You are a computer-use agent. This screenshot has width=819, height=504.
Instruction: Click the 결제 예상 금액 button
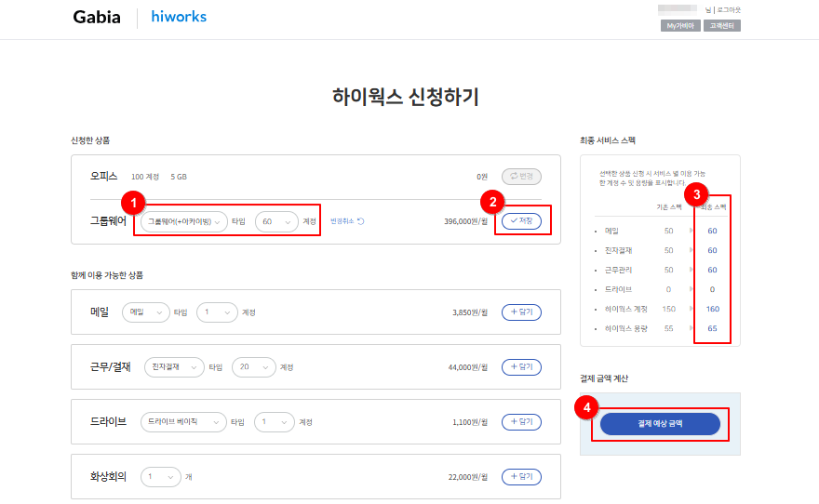[x=660, y=424]
